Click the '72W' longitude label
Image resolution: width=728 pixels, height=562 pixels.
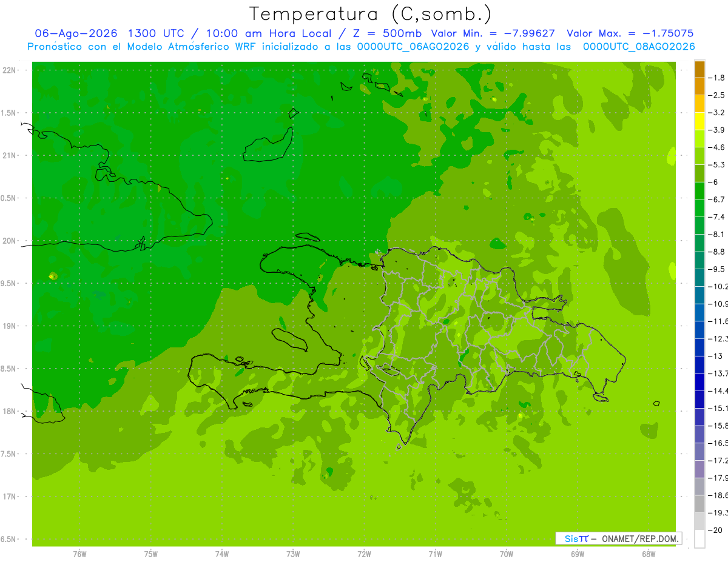point(364,554)
